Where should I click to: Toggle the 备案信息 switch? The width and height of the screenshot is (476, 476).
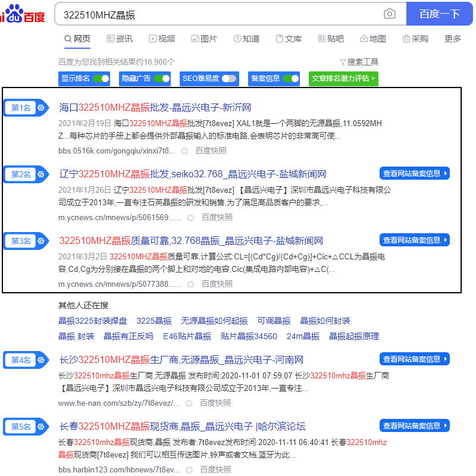(x=290, y=79)
